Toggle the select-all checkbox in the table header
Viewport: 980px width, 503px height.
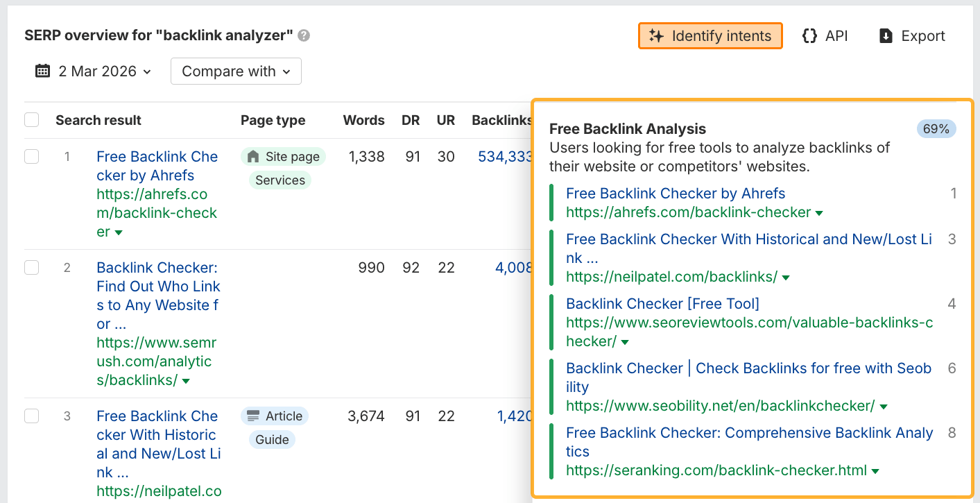pyautogui.click(x=31, y=119)
